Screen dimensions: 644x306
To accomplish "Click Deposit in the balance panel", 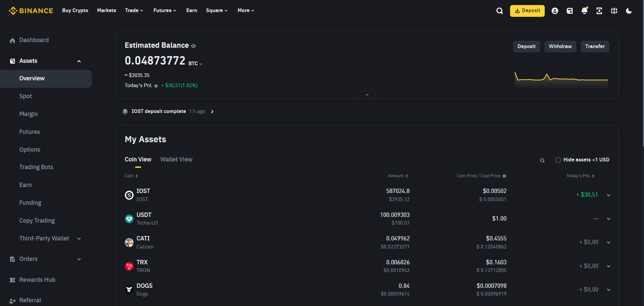I will [526, 46].
